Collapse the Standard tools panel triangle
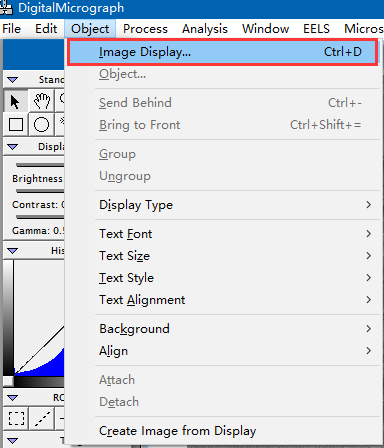384x448 pixels. point(13,80)
